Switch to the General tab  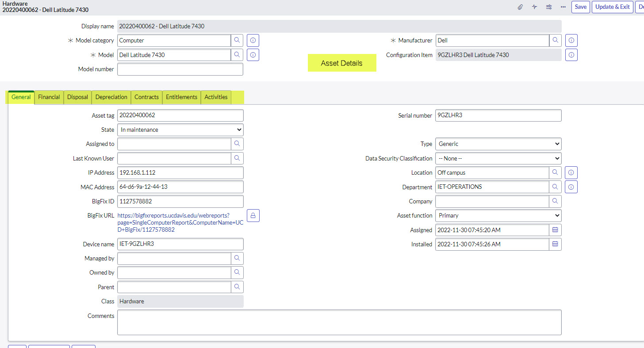tap(21, 97)
